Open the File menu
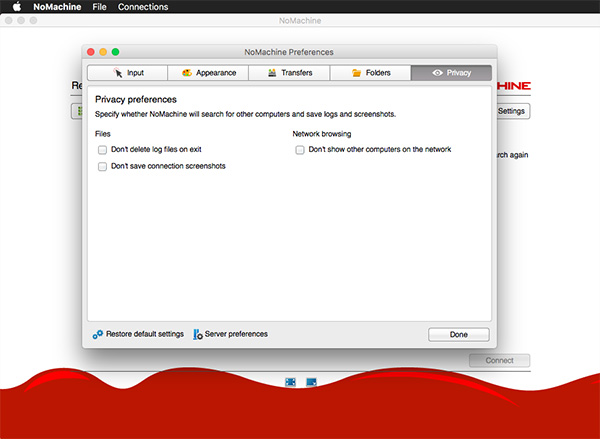 pos(99,7)
